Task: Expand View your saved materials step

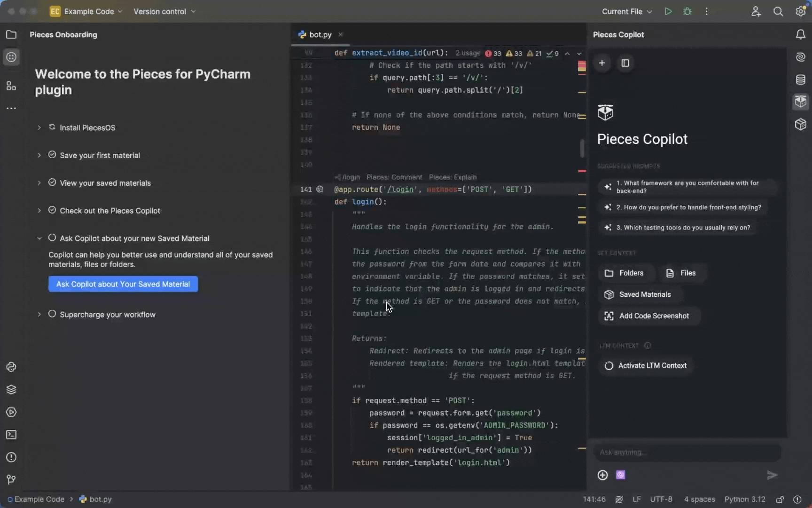Action: [x=39, y=183]
